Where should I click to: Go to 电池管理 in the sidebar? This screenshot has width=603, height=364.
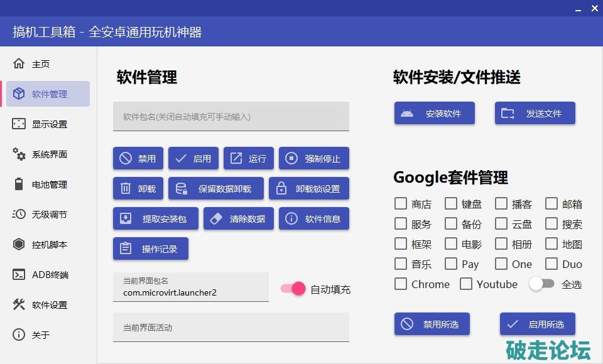coord(49,184)
